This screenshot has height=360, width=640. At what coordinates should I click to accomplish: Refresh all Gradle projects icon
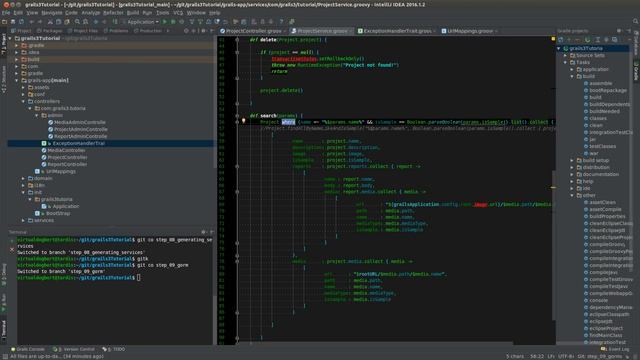[561, 40]
